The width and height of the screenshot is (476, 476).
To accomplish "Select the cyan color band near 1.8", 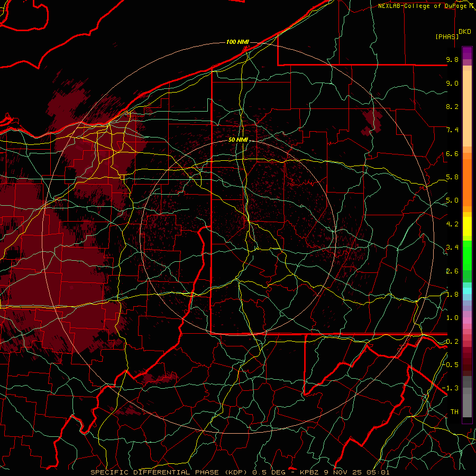I will point(467,290).
